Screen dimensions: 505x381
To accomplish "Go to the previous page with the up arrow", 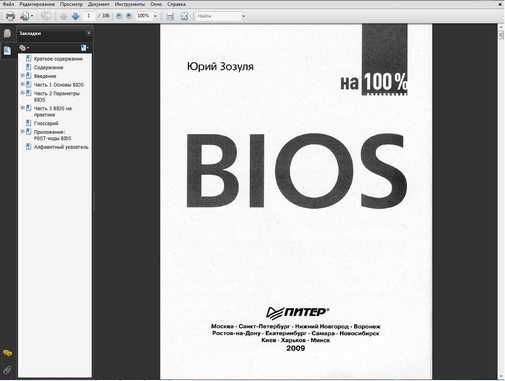I will 63,16.
